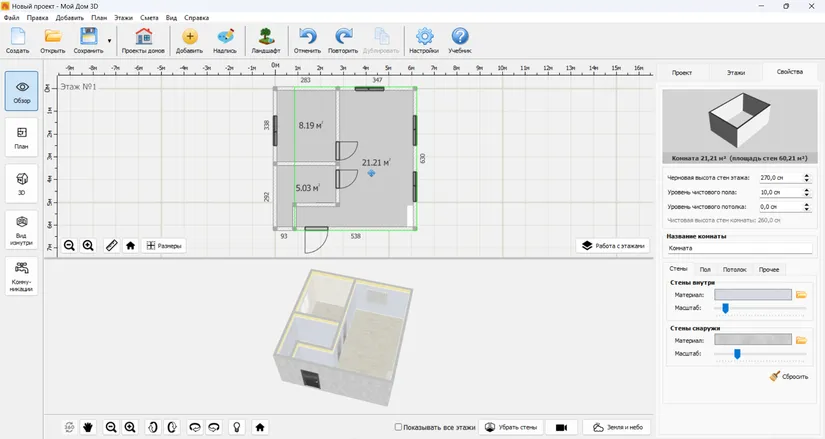Browse material for Стены снаружи
The image size is (825, 439).
(x=801, y=340)
